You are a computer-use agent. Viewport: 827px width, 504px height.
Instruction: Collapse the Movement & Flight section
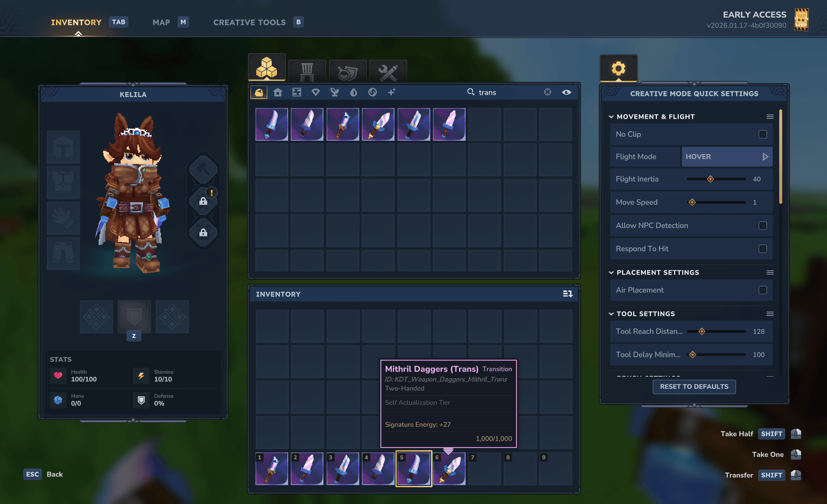coord(611,117)
